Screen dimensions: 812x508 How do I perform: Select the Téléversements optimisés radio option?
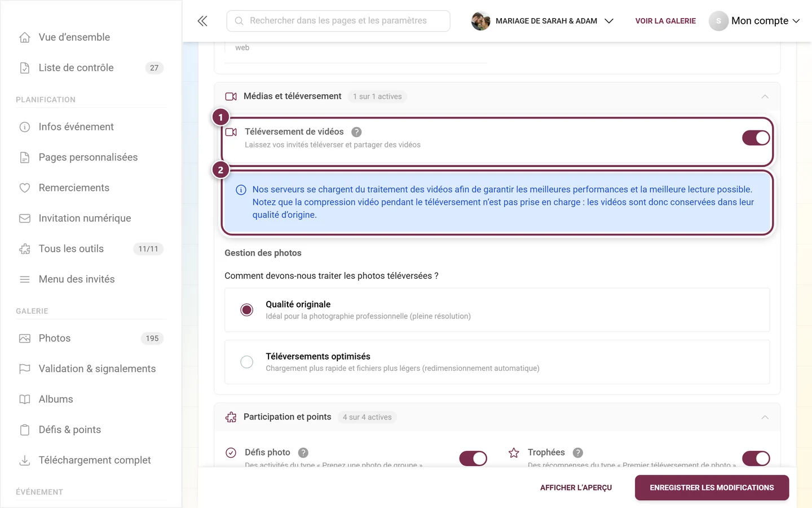[x=247, y=362]
